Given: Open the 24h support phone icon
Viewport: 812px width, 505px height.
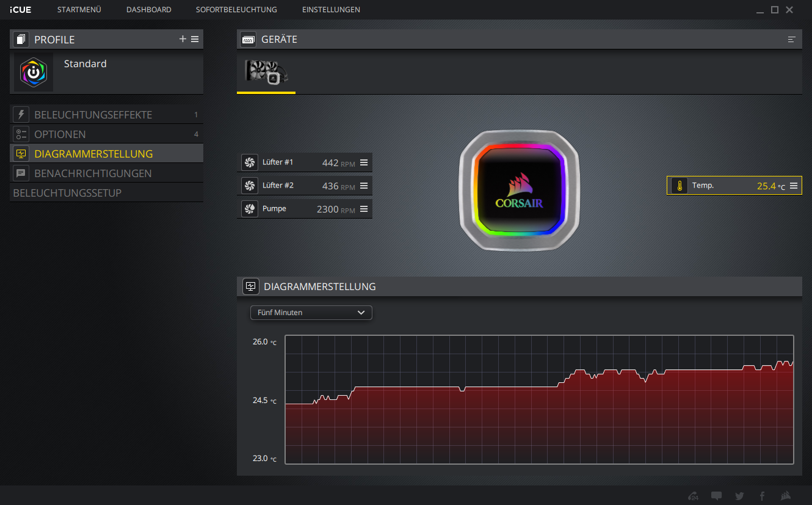Looking at the screenshot, I should (694, 496).
